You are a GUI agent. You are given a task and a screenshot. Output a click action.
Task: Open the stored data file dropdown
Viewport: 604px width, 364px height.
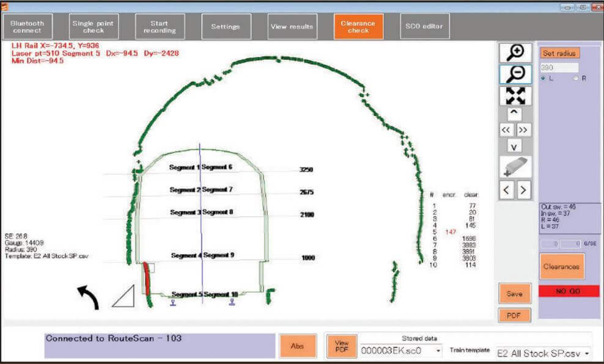click(x=438, y=351)
